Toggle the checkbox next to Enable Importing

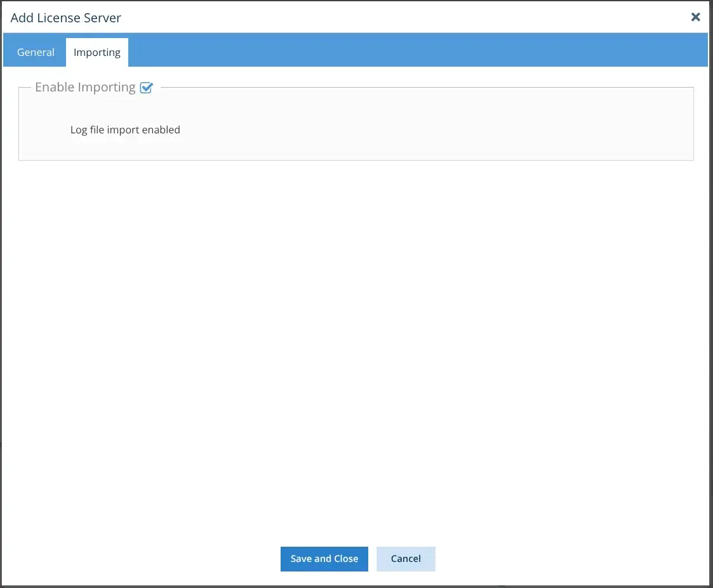click(x=147, y=87)
